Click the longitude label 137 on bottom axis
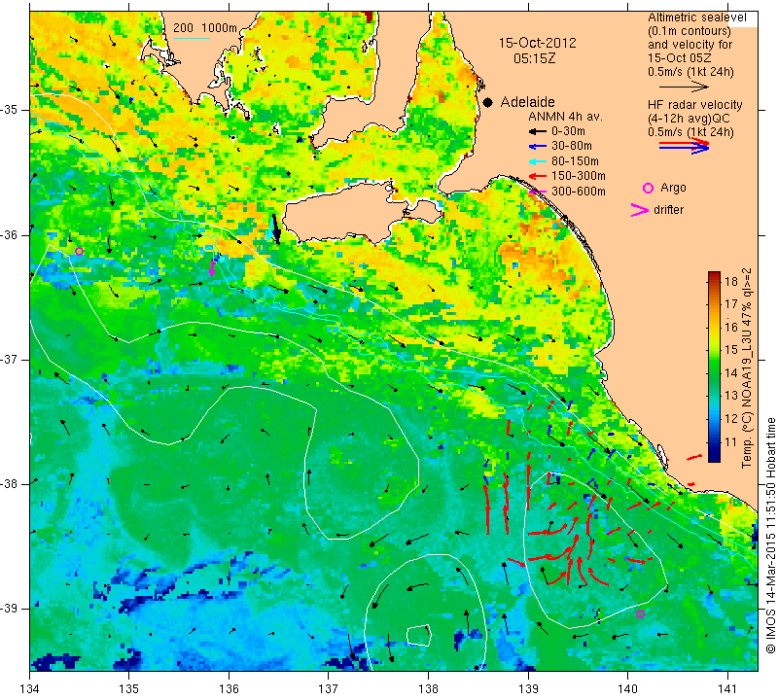 coord(329,688)
